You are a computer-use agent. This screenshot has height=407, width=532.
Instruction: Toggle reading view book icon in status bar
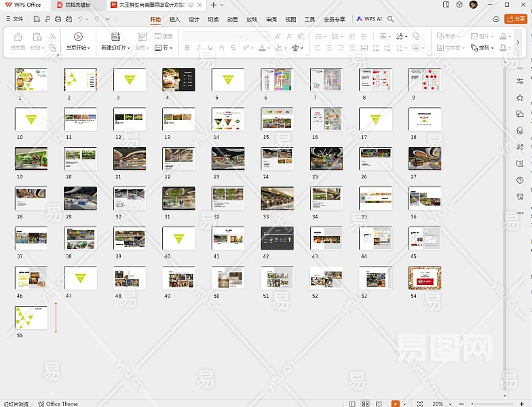tap(377, 404)
